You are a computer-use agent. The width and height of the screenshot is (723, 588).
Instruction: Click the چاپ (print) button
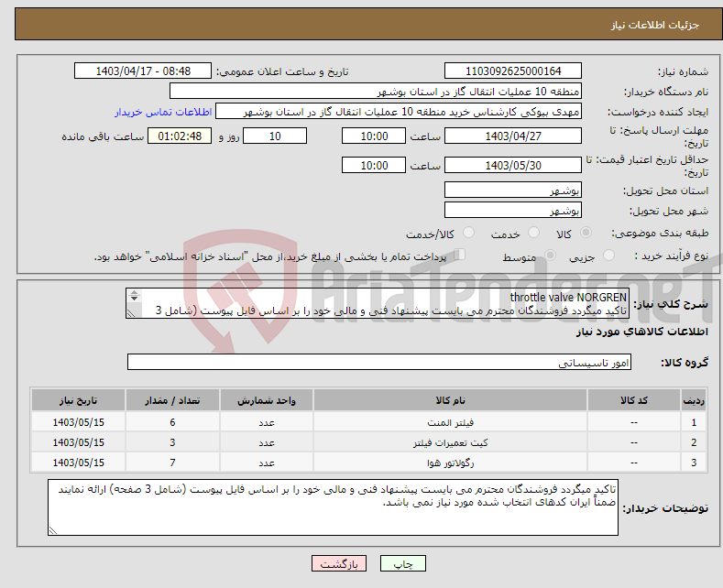(402, 563)
